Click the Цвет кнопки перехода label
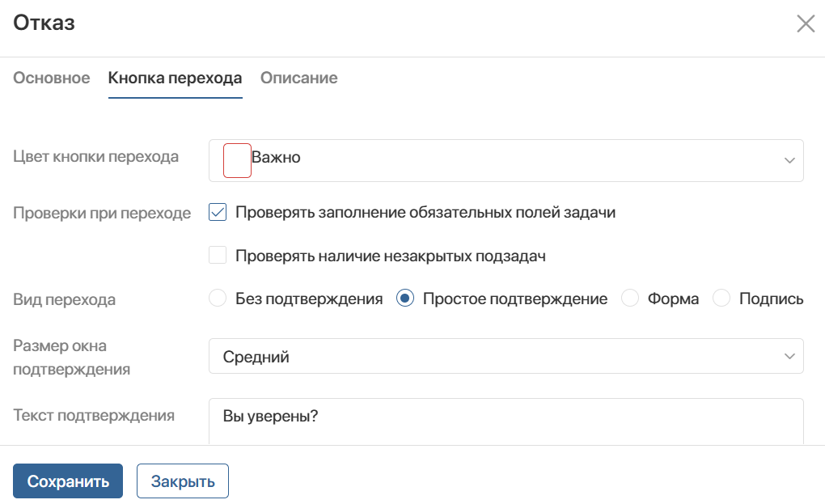The width and height of the screenshot is (825, 504). [x=95, y=157]
